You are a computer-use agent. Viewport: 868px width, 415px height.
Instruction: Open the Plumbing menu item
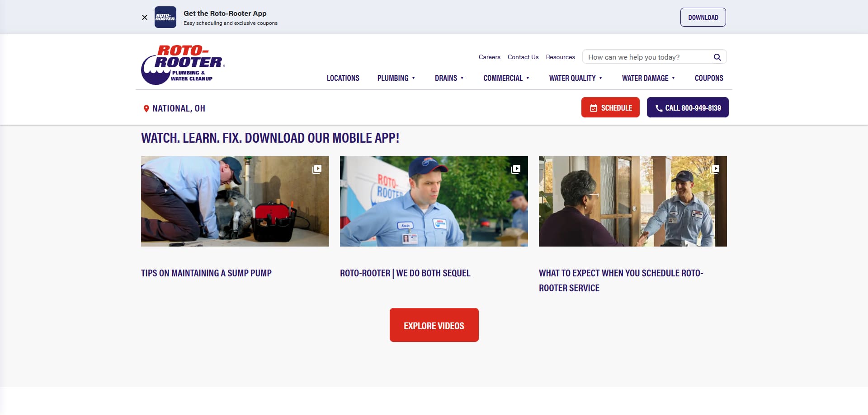coord(393,78)
